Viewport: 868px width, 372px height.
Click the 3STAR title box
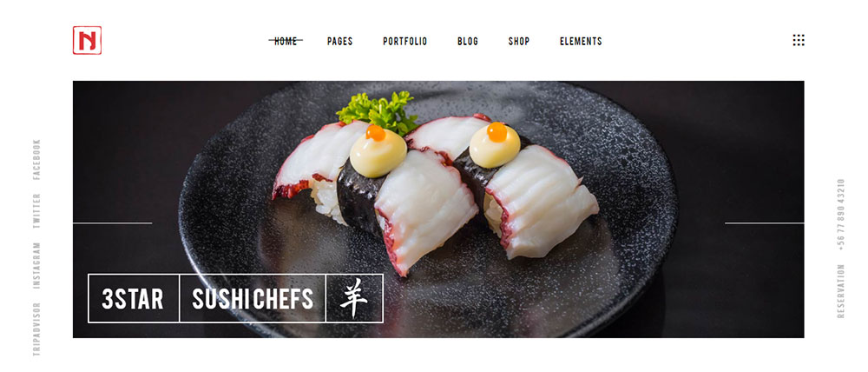coord(134,298)
